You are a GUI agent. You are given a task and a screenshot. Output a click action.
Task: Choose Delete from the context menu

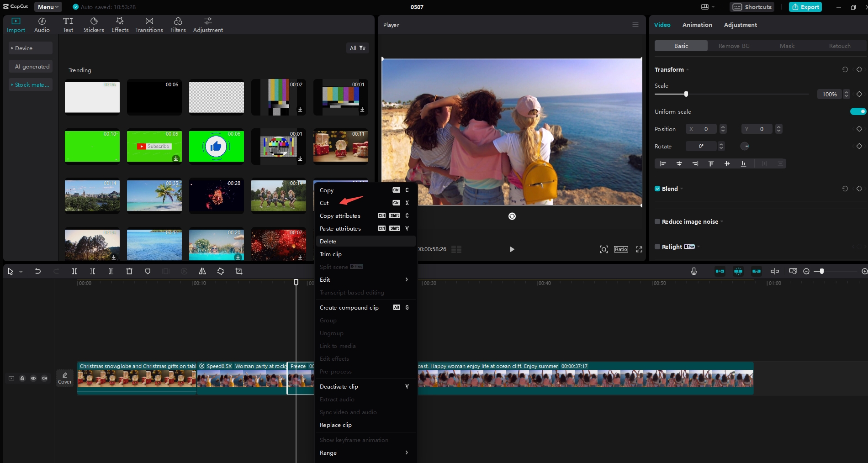coord(328,241)
